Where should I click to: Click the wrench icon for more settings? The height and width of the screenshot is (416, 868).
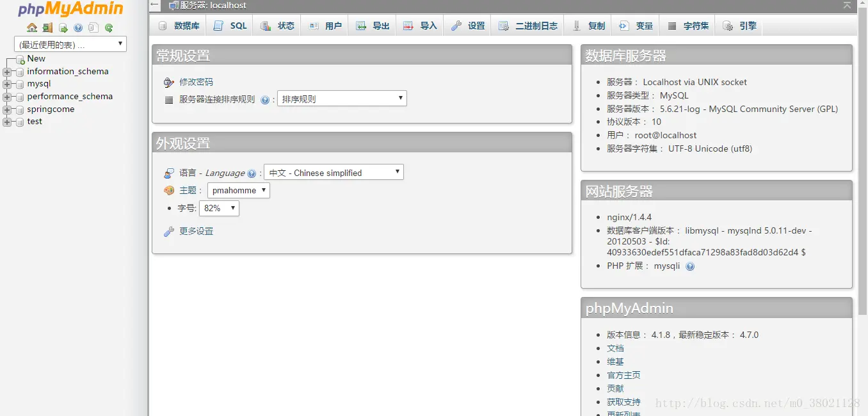point(169,231)
